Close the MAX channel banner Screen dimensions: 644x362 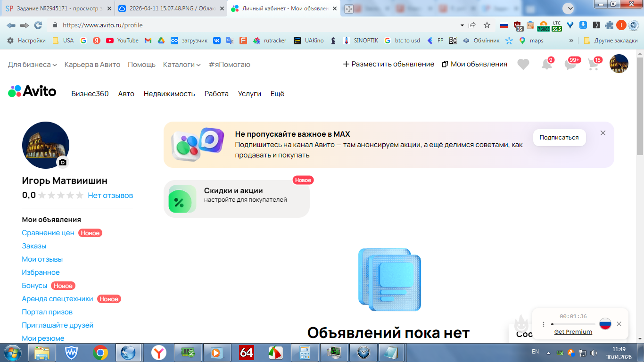tap(603, 133)
